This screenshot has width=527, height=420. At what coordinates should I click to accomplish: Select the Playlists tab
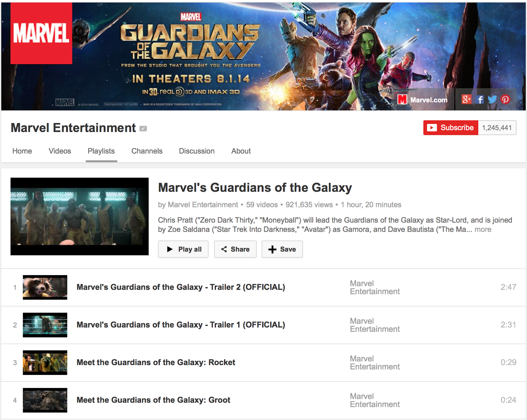coord(101,151)
